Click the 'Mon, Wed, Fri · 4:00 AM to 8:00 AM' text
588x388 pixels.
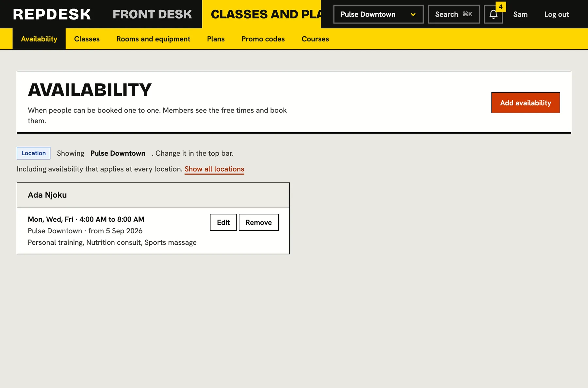click(86, 219)
